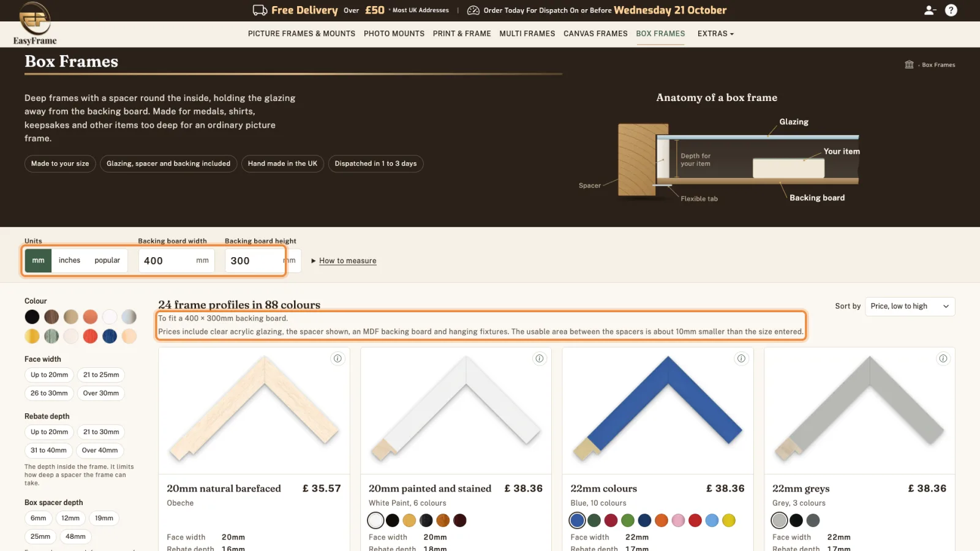Go to Canvas Frames
This screenshot has height=551, width=980.
(x=595, y=34)
